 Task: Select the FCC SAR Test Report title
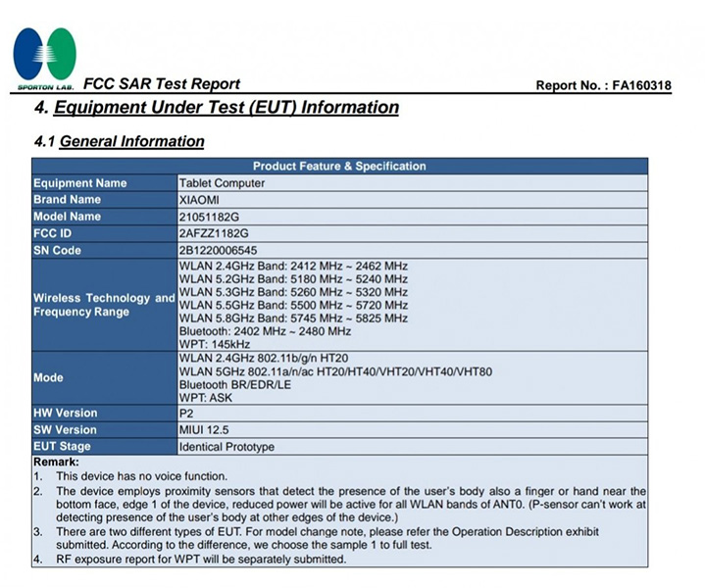click(x=162, y=83)
